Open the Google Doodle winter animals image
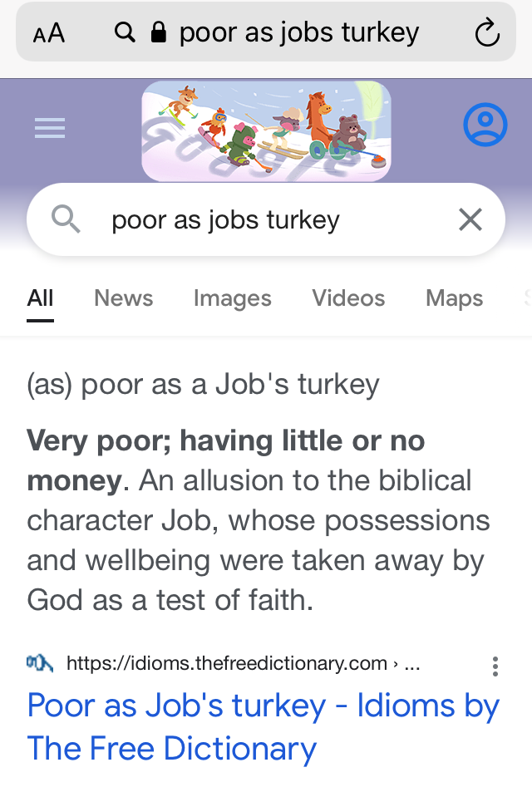 point(266,130)
